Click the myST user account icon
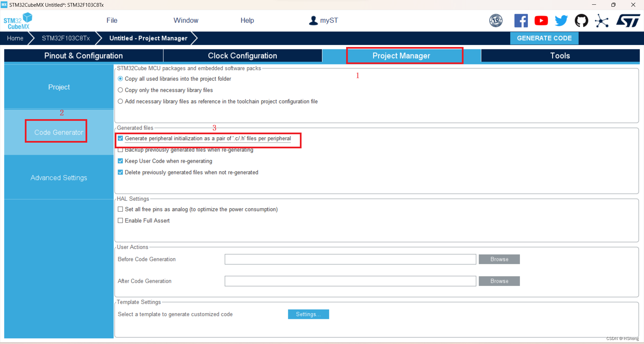644x344 pixels. [313, 20]
